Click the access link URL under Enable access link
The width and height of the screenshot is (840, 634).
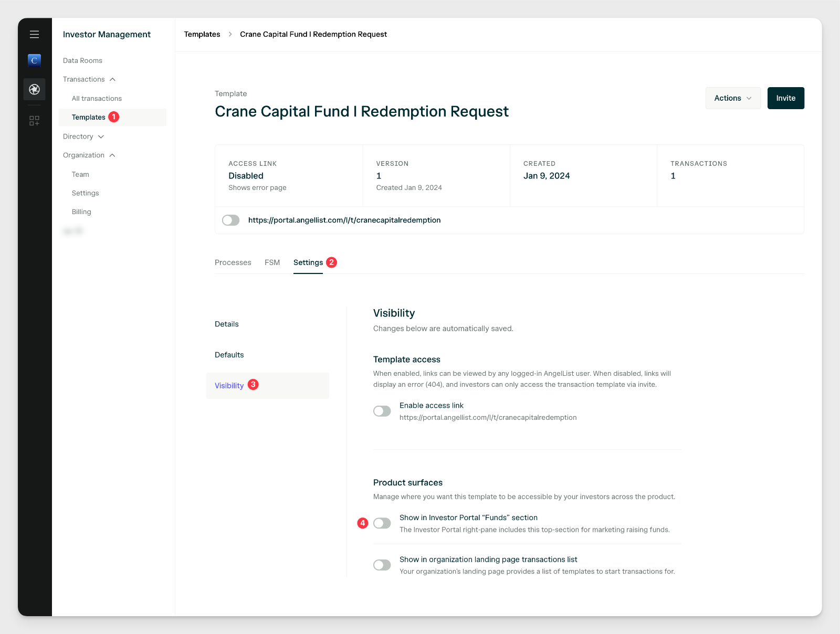488,418
